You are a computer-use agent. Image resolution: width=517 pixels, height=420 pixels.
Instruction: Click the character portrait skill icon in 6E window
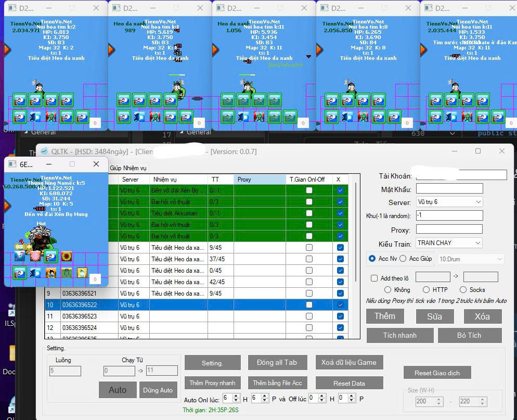[x=51, y=272]
